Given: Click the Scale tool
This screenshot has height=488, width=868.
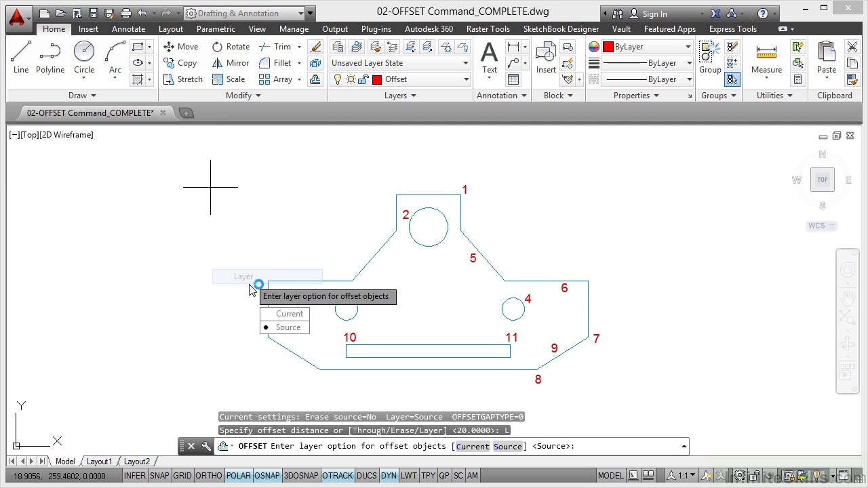Looking at the screenshot, I should point(229,79).
